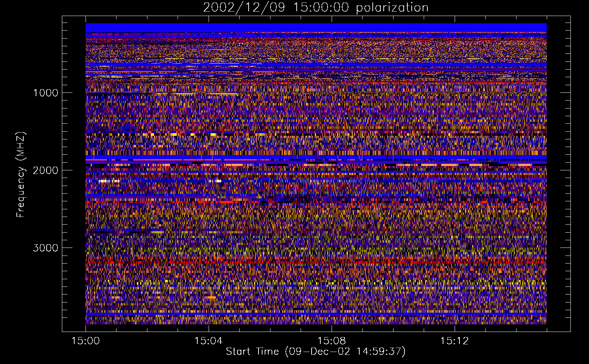Click the 15:12 time axis label
Screen dimensions: 589x364
(x=454, y=341)
